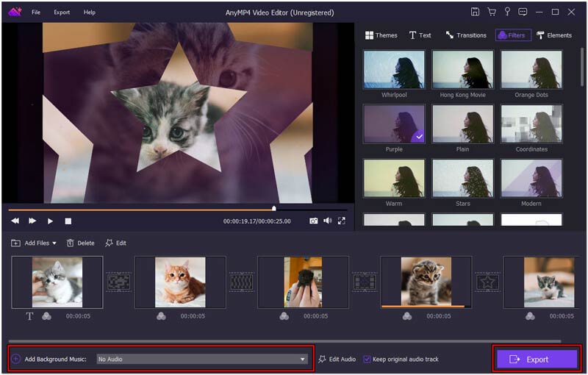Select the Purple filter thumbnail
This screenshot has width=588, height=375.
[393, 124]
